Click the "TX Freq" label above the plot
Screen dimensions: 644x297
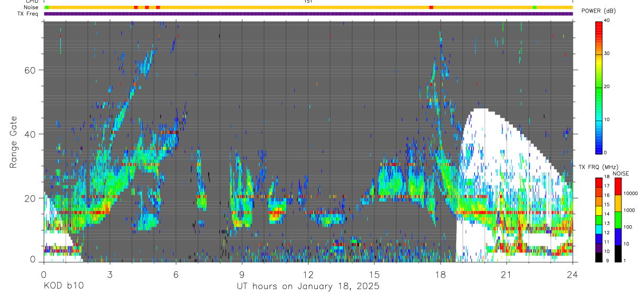29,14
